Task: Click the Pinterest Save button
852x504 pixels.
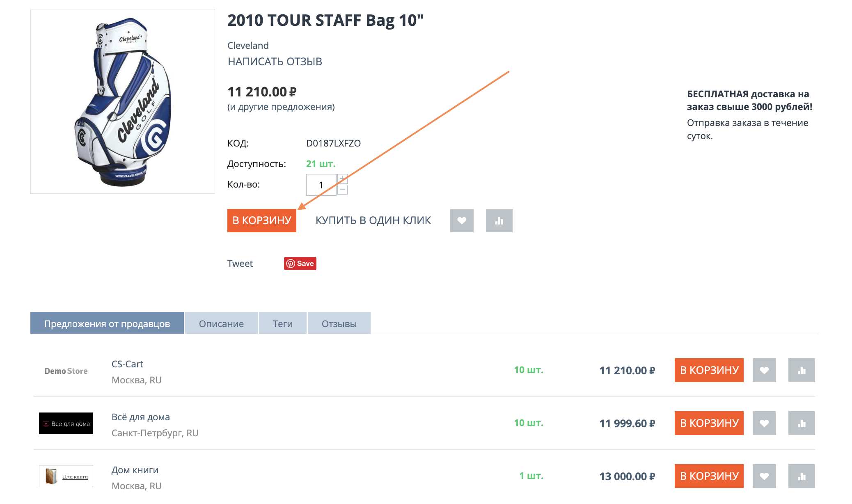Action: [300, 263]
